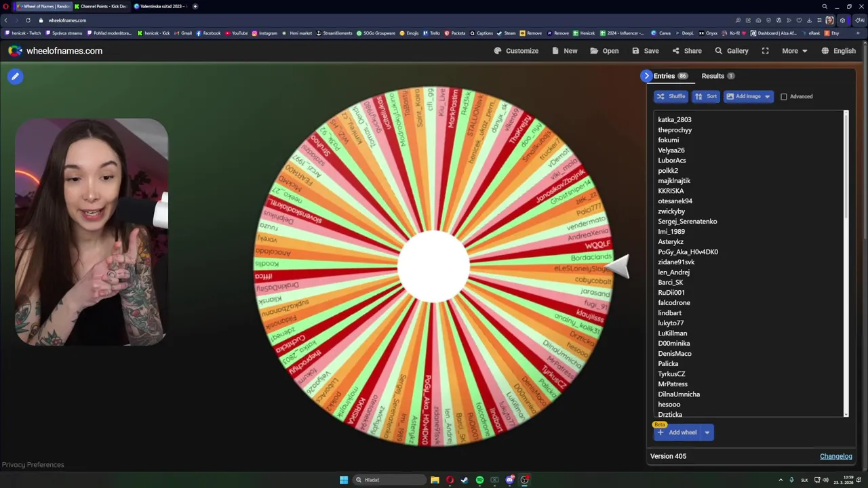Viewport: 868px width, 488px height.
Task: Show hidden system tray icons
Action: [781, 480]
